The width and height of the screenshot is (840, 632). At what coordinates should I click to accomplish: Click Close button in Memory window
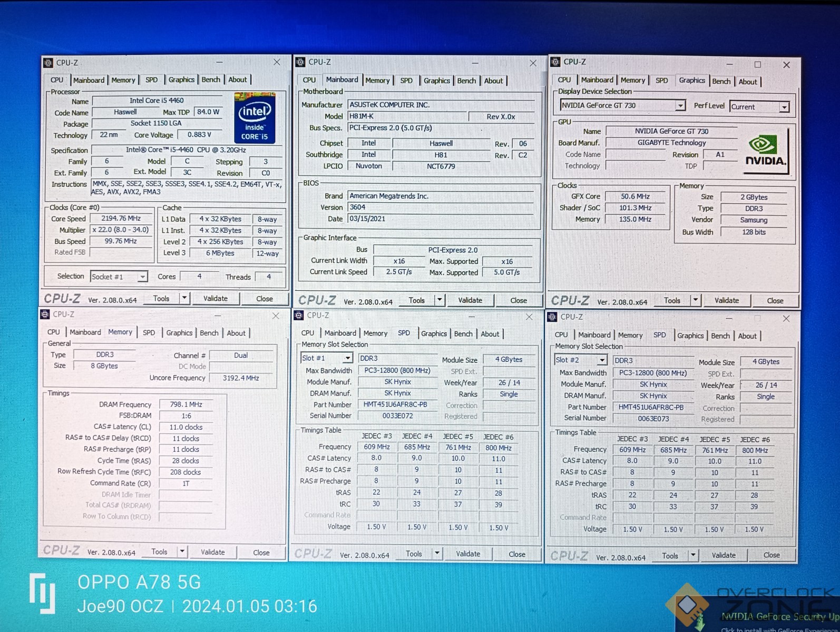(261, 552)
